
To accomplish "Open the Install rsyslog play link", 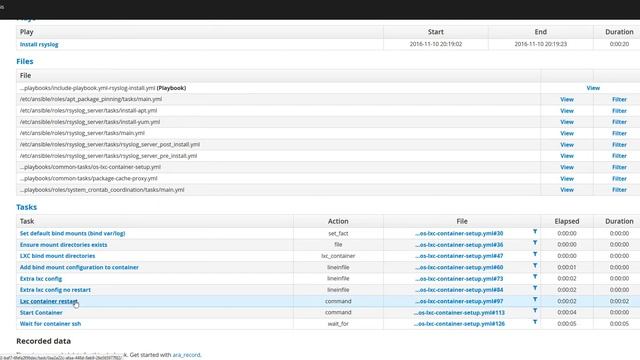I will [x=39, y=44].
